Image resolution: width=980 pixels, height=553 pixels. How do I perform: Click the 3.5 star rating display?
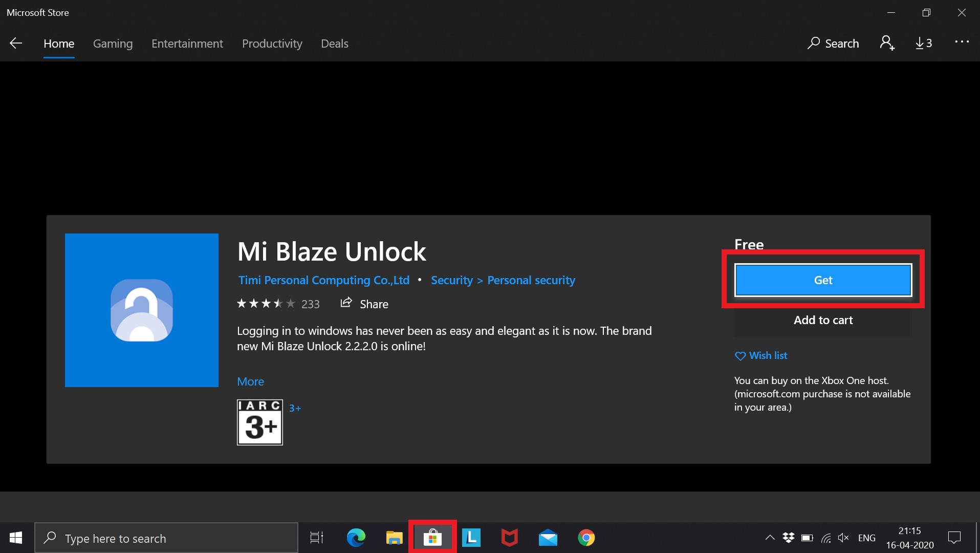point(266,303)
